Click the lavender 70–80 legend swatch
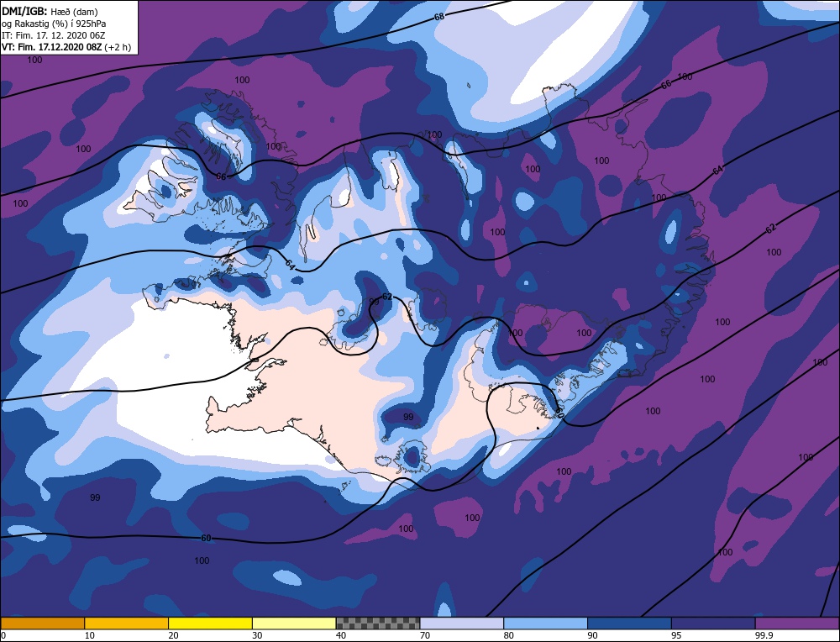The width and height of the screenshot is (840, 642). tap(462, 623)
